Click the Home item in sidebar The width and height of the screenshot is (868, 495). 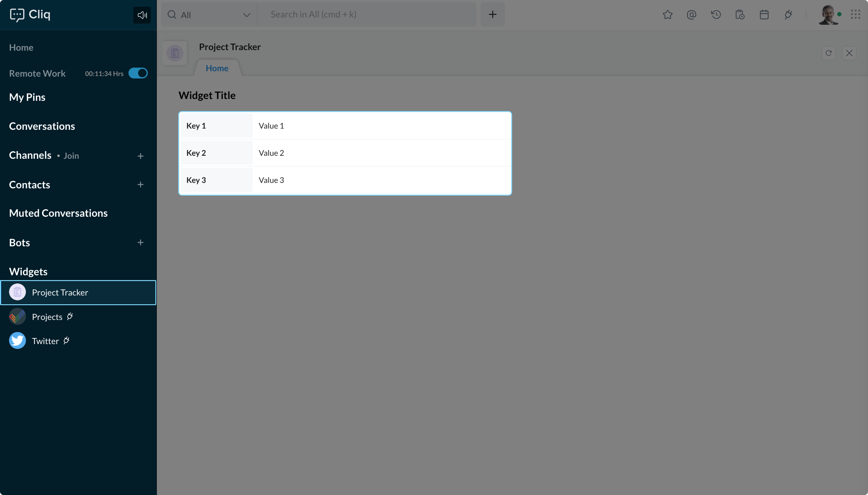point(21,47)
